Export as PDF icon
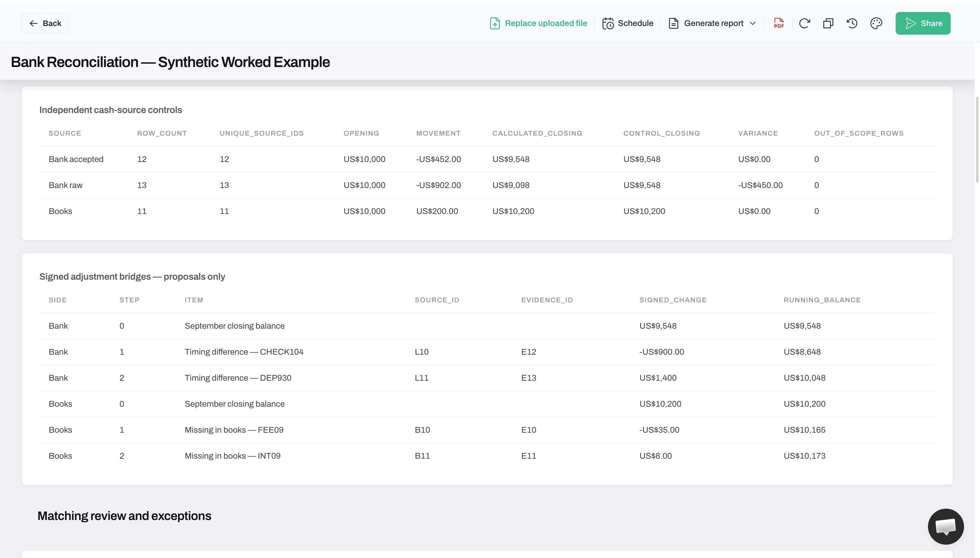 click(x=779, y=23)
